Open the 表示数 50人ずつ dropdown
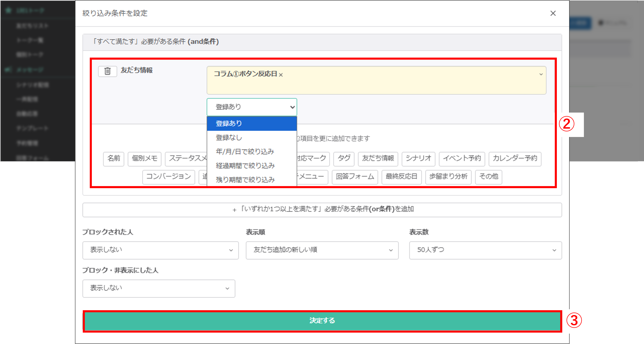Viewport: 644px width, 344px height. [x=485, y=250]
